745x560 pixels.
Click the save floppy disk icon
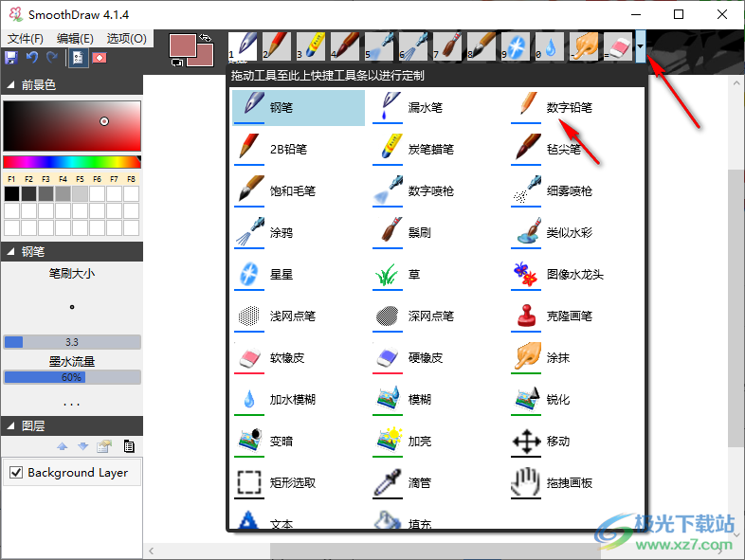tap(11, 58)
